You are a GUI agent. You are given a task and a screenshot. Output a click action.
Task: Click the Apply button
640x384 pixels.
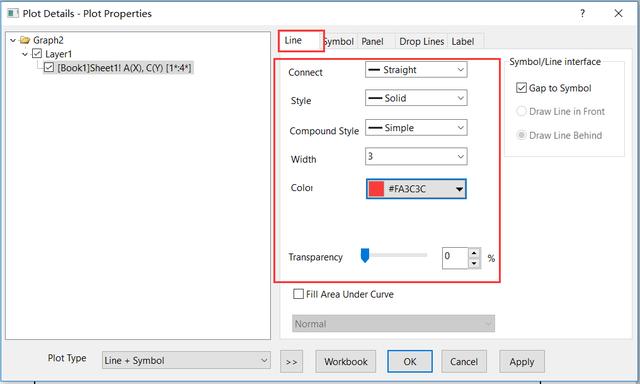pos(522,362)
